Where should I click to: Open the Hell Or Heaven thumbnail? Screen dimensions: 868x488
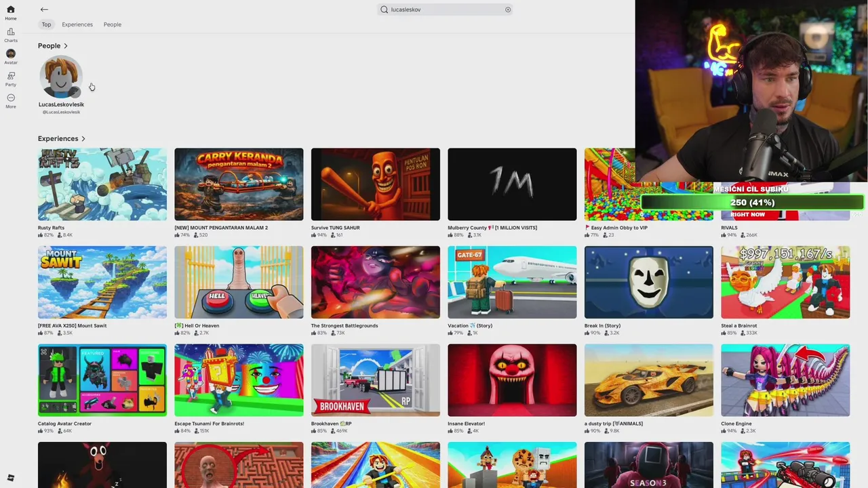[x=239, y=282]
